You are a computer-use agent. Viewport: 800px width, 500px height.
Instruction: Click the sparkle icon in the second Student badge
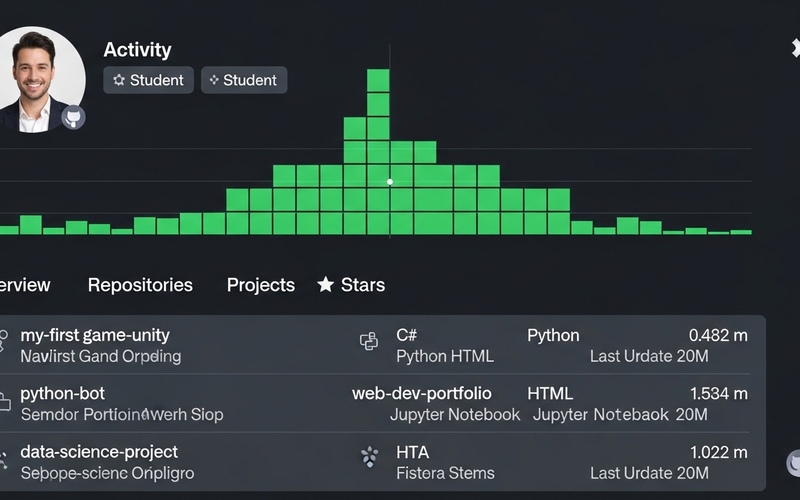(x=214, y=80)
